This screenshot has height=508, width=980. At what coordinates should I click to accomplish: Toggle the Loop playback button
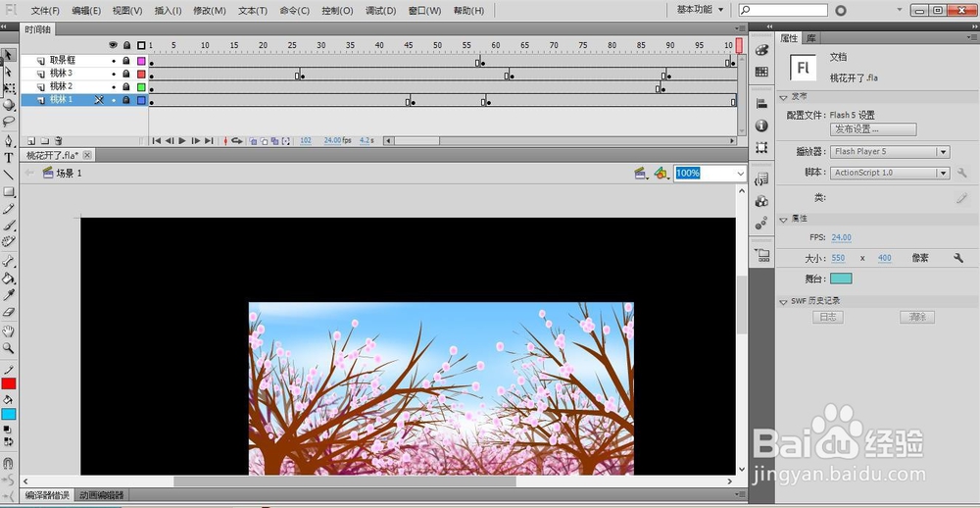tap(237, 141)
